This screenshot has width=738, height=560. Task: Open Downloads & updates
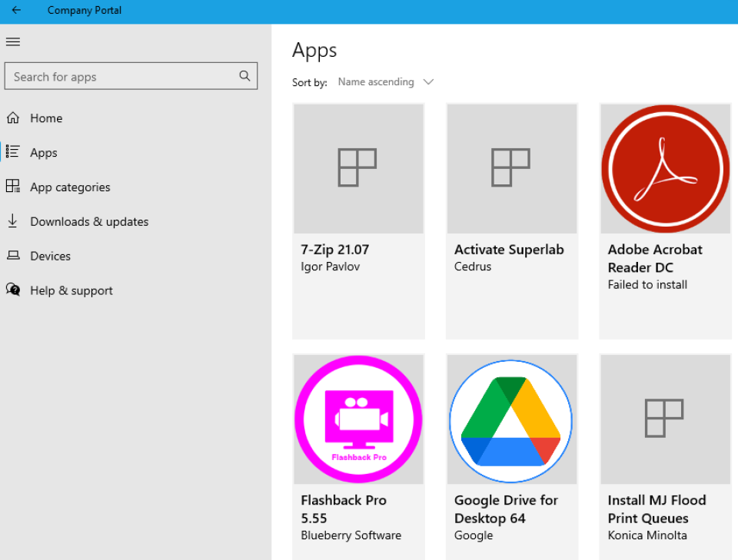pyautogui.click(x=89, y=221)
